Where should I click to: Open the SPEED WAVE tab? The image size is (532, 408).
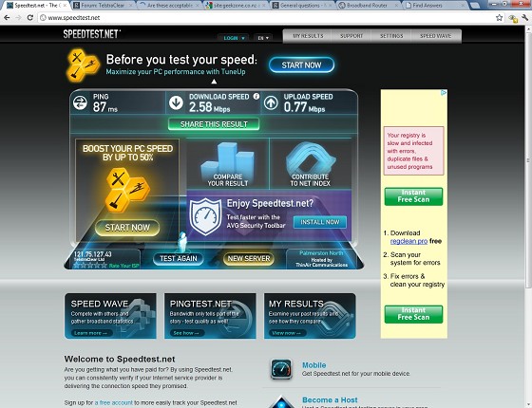pos(436,36)
